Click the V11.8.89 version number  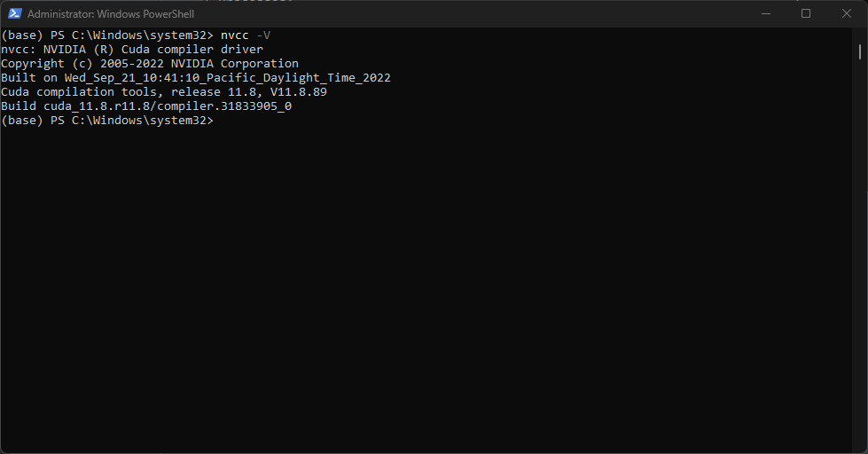[299, 92]
